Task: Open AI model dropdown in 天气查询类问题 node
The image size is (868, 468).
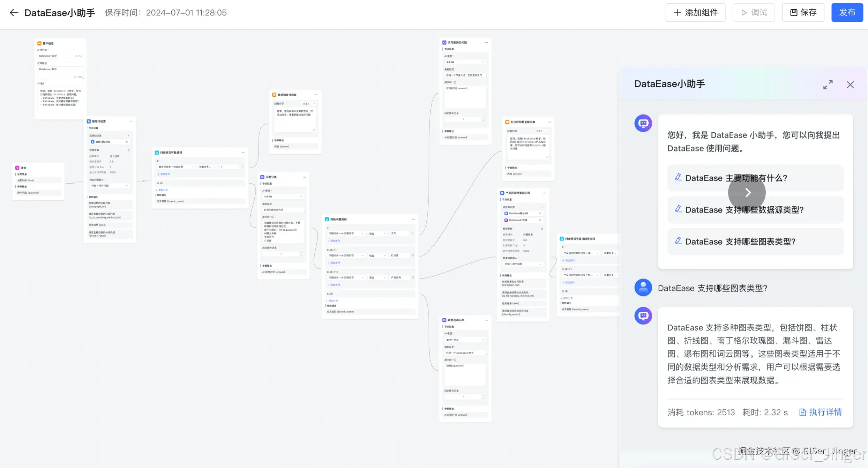Action: click(x=465, y=62)
